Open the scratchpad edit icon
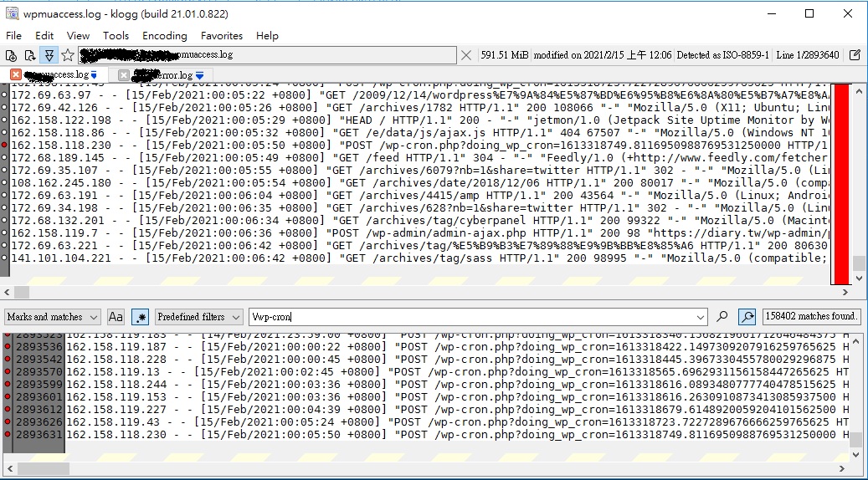This screenshot has height=480, width=868. [x=855, y=55]
